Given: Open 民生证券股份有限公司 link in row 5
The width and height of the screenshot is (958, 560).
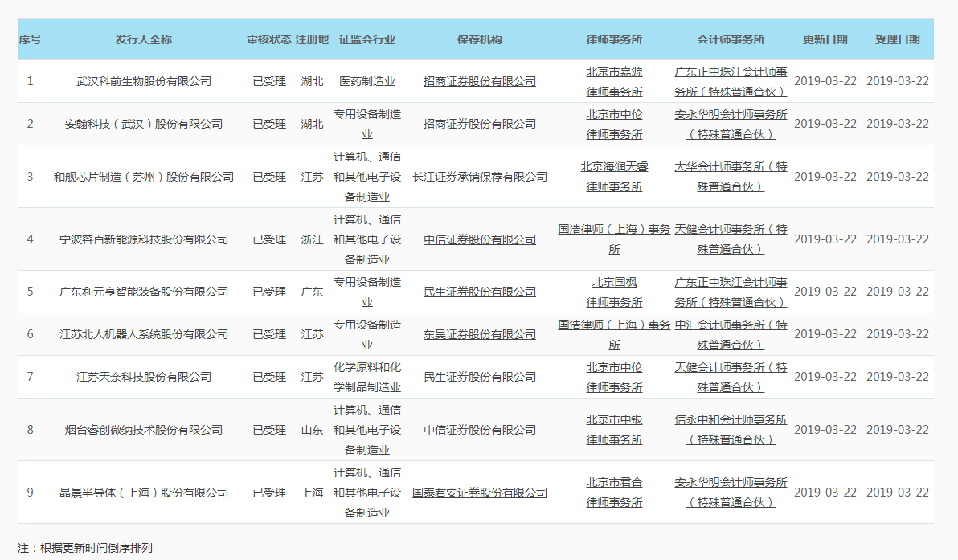Looking at the screenshot, I should [480, 292].
